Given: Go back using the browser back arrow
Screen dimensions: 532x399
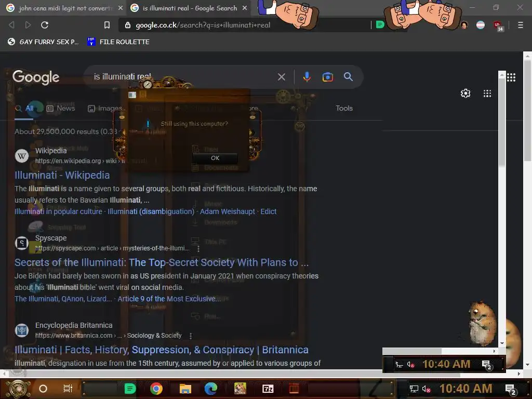Looking at the screenshot, I should pyautogui.click(x=11, y=25).
